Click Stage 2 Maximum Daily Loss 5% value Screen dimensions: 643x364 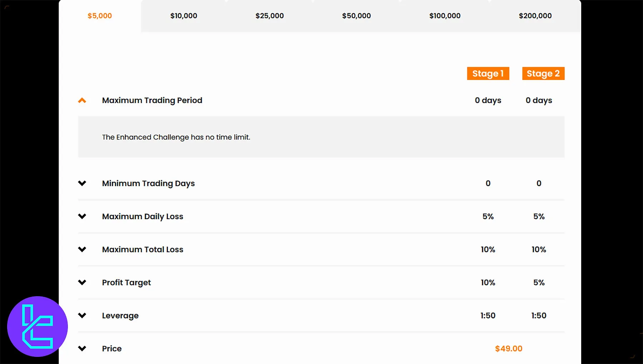click(x=539, y=216)
